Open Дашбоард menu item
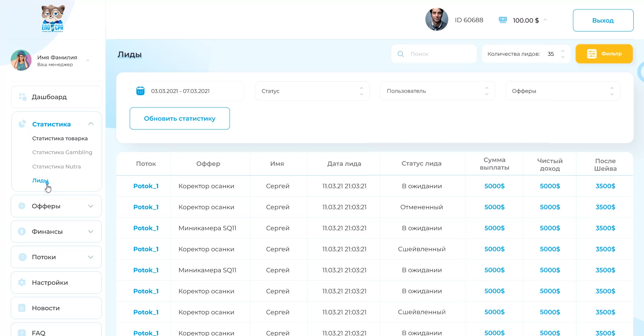The width and height of the screenshot is (644, 336). [57, 97]
